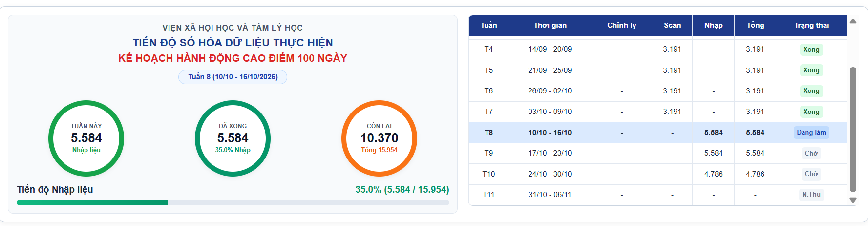Click the Scan column header

[672, 25]
